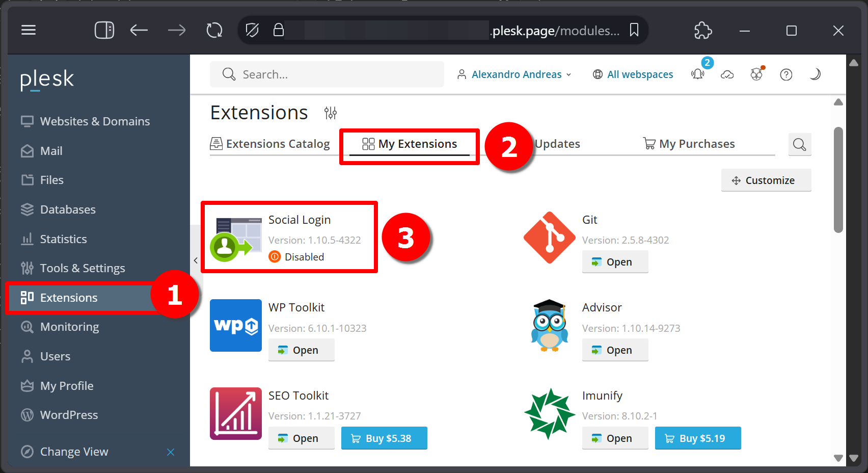Click the Advisor owl logo
Screen dimensions: 868x473
coord(550,325)
